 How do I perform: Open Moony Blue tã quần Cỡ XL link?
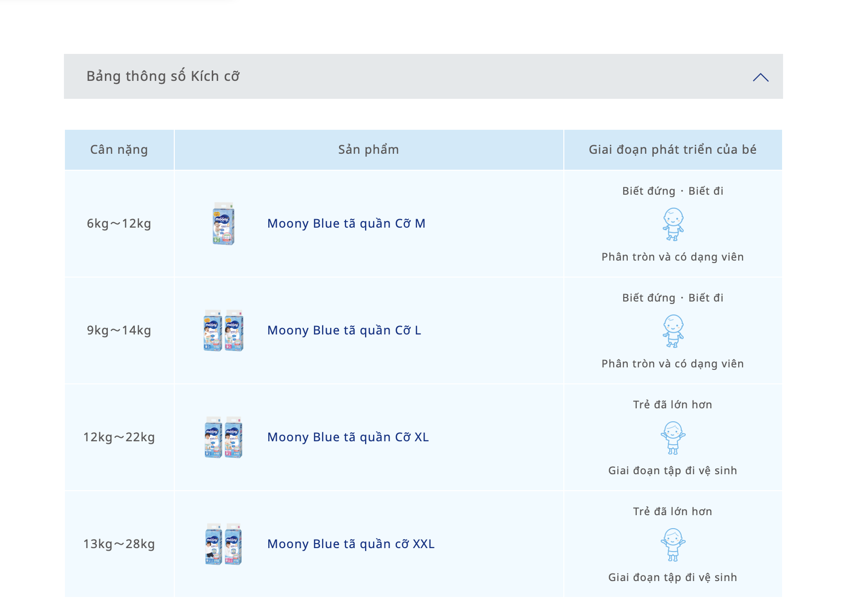pos(348,437)
